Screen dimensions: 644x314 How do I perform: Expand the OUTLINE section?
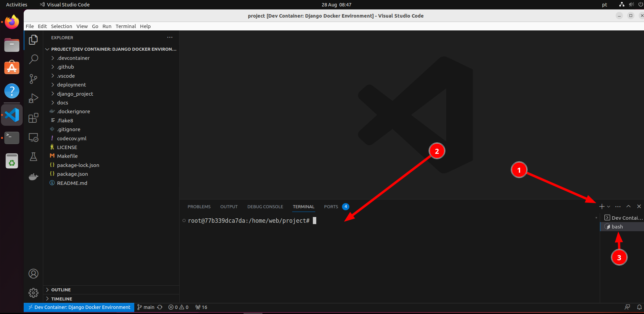[111, 290]
